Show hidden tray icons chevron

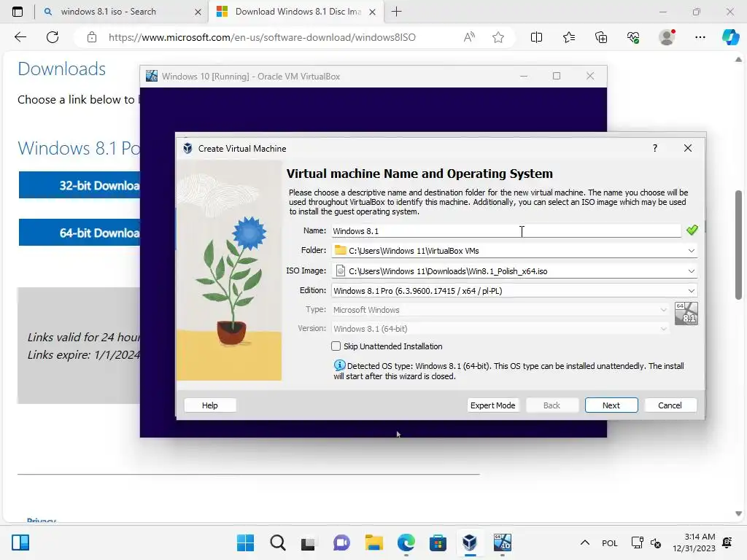pos(585,542)
